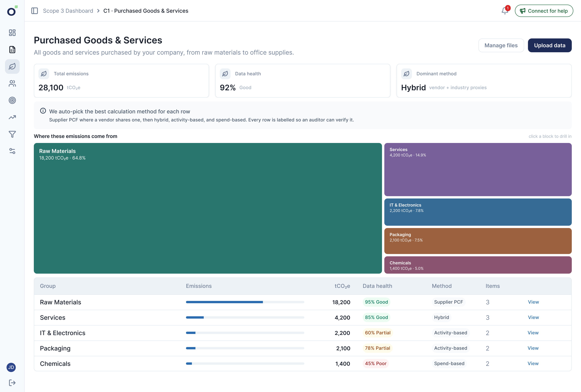Drill into the Packaging treemap block
This screenshot has height=392, width=581.
[x=478, y=241]
